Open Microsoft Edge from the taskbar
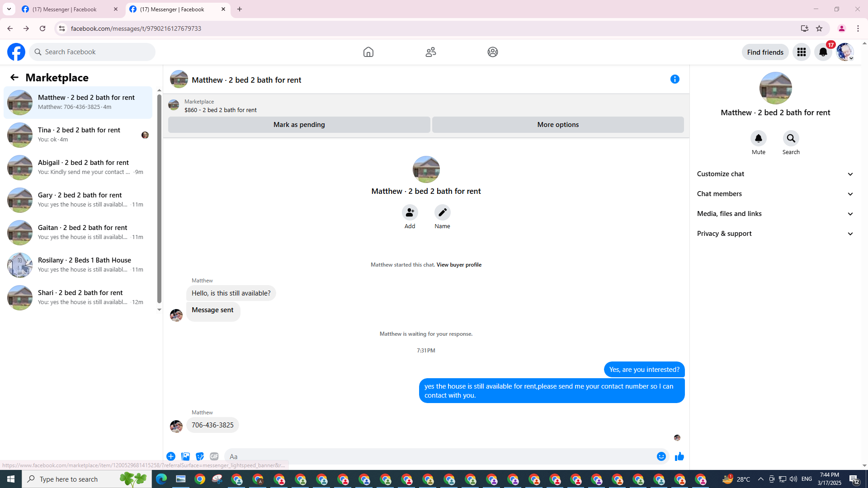 [161, 479]
